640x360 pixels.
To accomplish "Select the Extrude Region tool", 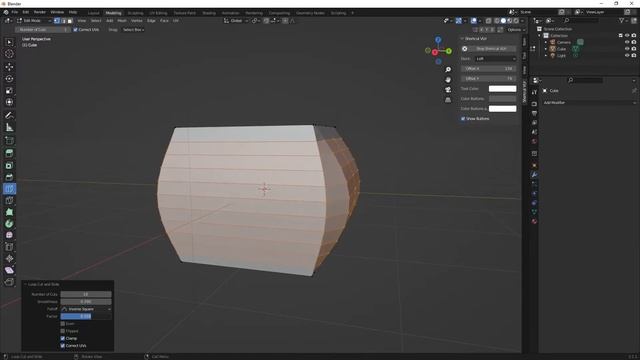I will (9, 153).
